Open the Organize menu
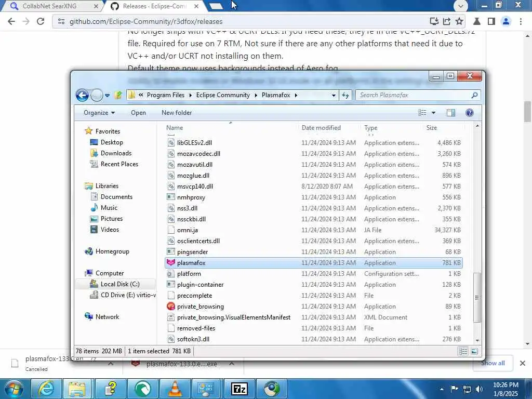The image size is (532, 399). [x=99, y=113]
